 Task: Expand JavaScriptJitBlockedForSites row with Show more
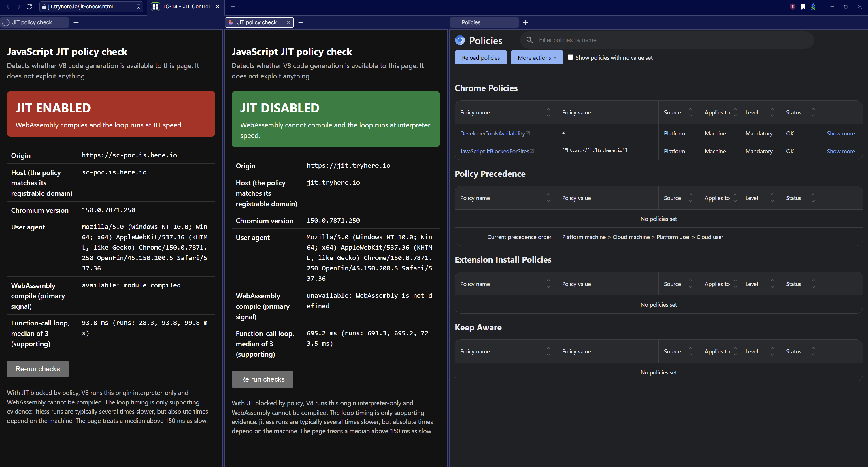pos(841,151)
